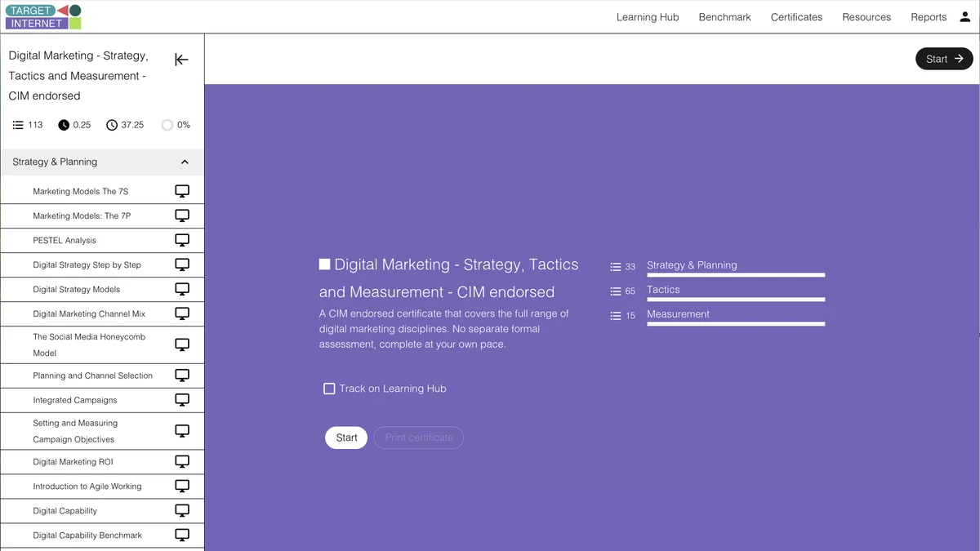Viewport: 980px width, 551px height.
Task: Open the Digital Strategy Models lesson
Action: pos(77,290)
